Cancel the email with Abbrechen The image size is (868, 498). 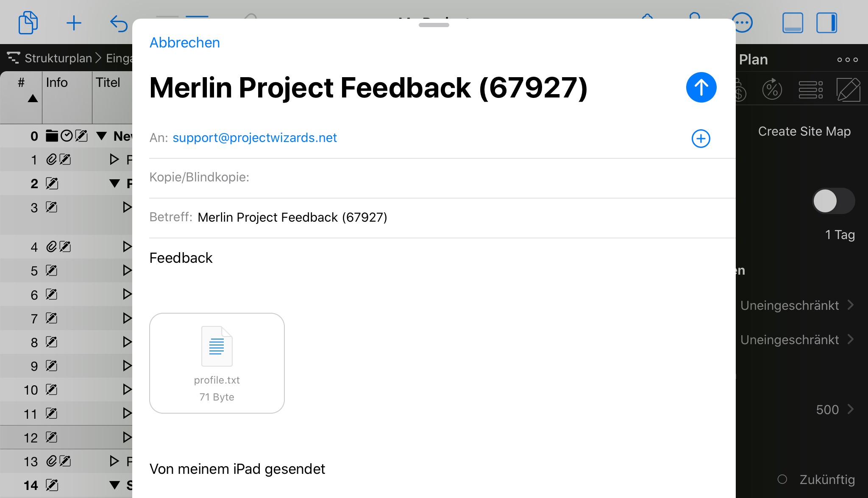coord(185,42)
